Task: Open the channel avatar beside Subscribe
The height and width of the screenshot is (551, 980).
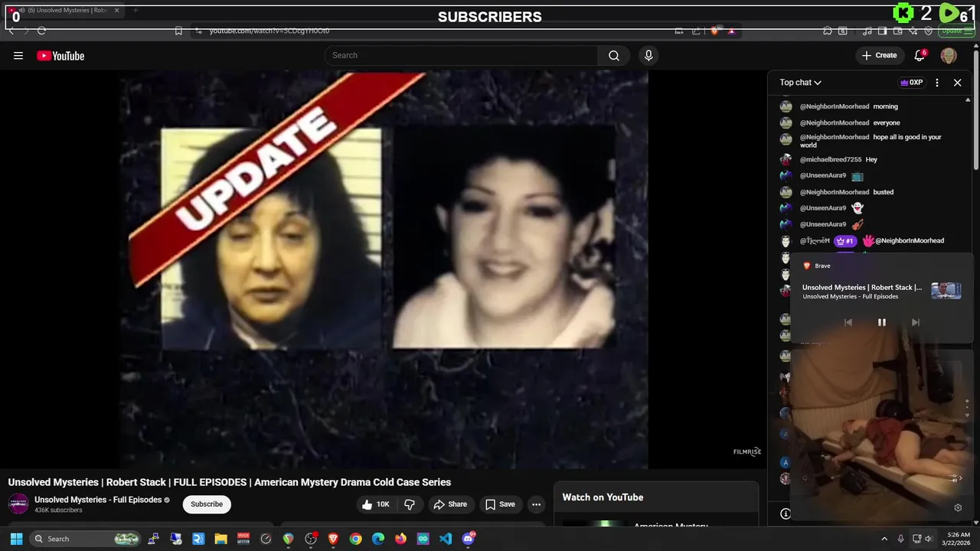Action: [18, 504]
